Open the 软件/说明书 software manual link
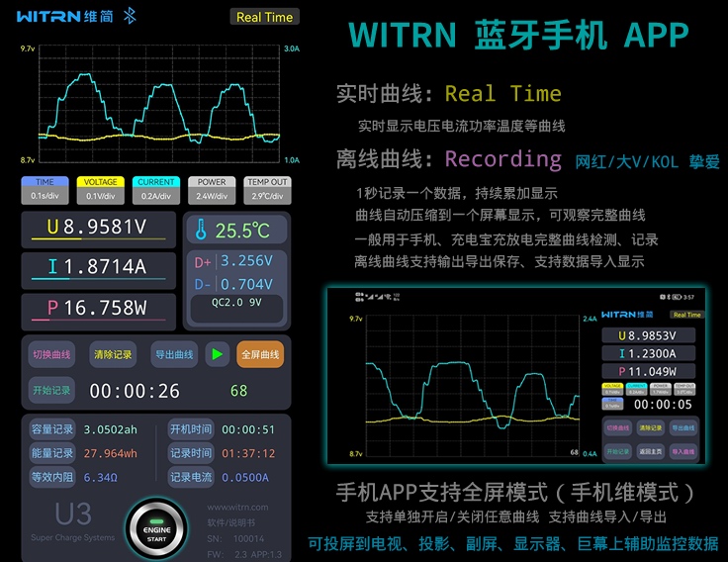728x562 pixels. [231, 523]
